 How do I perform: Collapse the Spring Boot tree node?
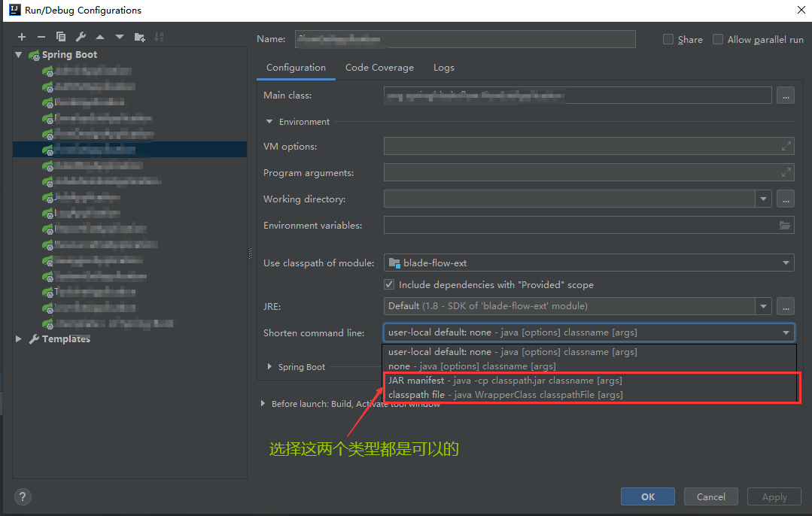(18, 54)
